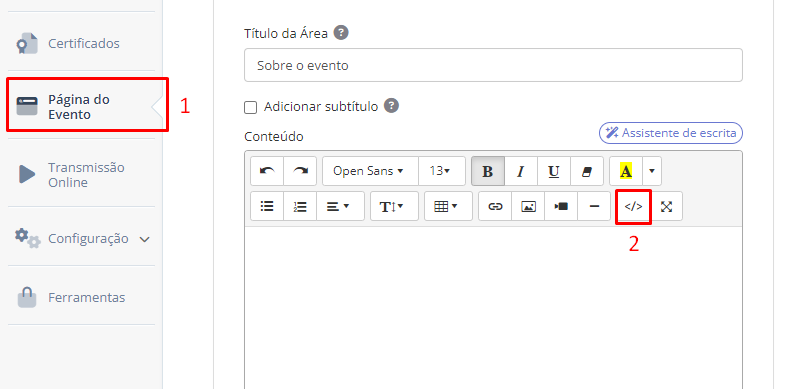The height and width of the screenshot is (389, 791).
Task: Insert a picture using the image icon
Action: click(x=528, y=206)
